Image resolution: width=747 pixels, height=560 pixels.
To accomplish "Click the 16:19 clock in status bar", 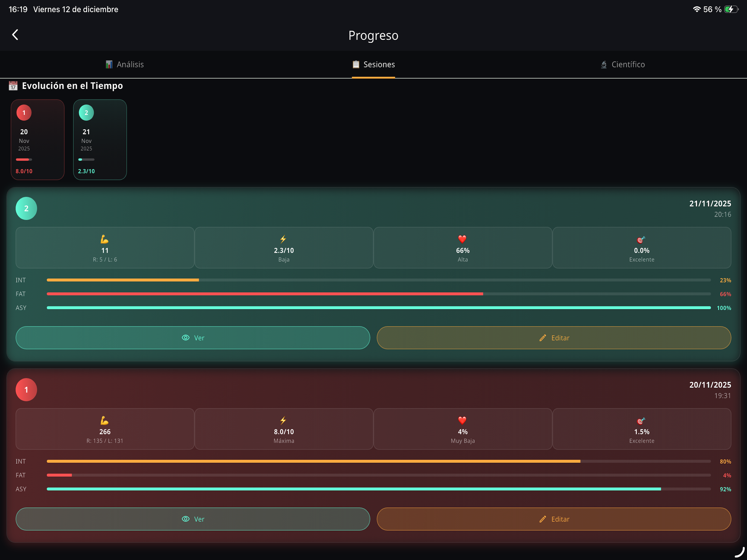I will [18, 9].
